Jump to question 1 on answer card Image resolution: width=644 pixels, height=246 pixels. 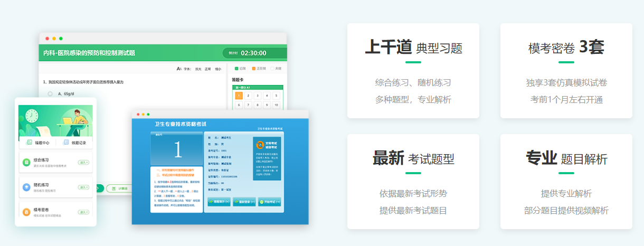(239, 96)
